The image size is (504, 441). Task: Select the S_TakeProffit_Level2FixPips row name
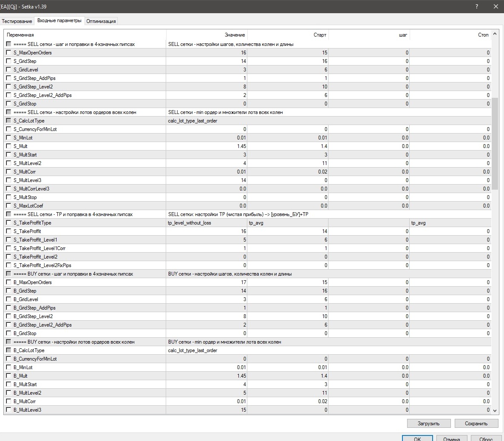click(42, 265)
